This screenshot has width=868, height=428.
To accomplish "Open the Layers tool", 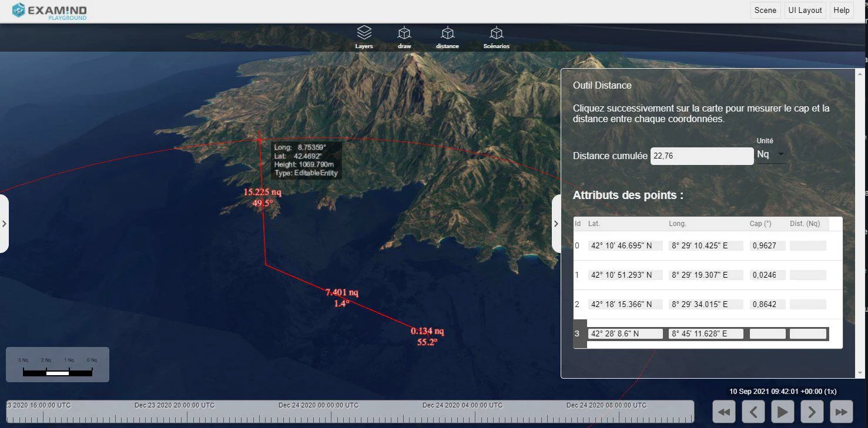I will tap(364, 38).
